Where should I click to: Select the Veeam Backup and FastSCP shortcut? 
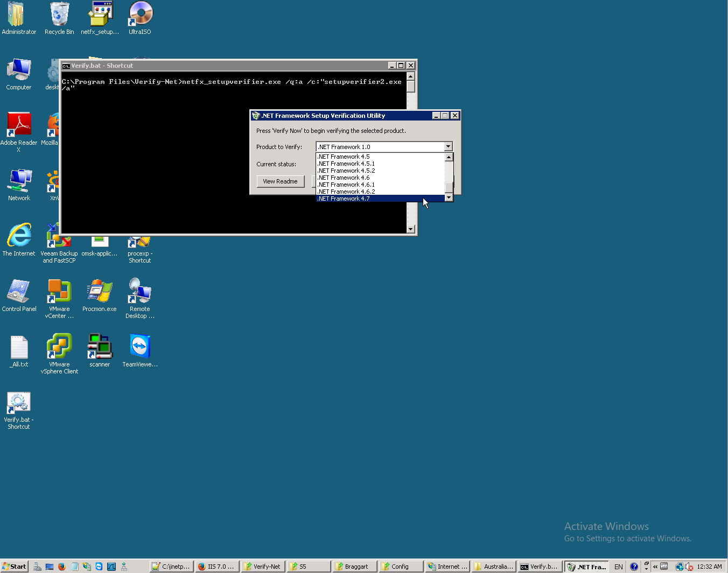(59, 244)
